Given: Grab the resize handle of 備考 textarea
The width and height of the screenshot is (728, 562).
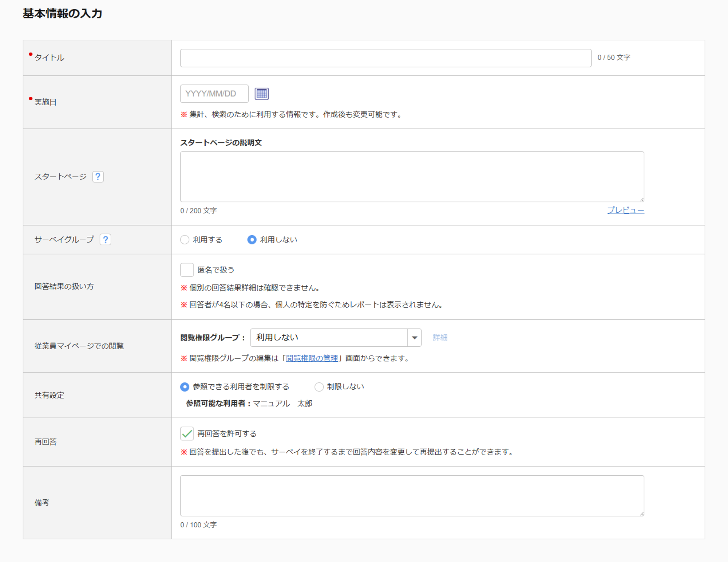Looking at the screenshot, I should [x=641, y=513].
